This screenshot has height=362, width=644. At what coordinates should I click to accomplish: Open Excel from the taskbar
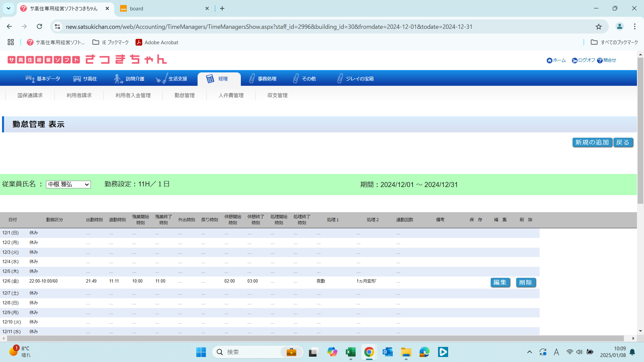coord(351,352)
